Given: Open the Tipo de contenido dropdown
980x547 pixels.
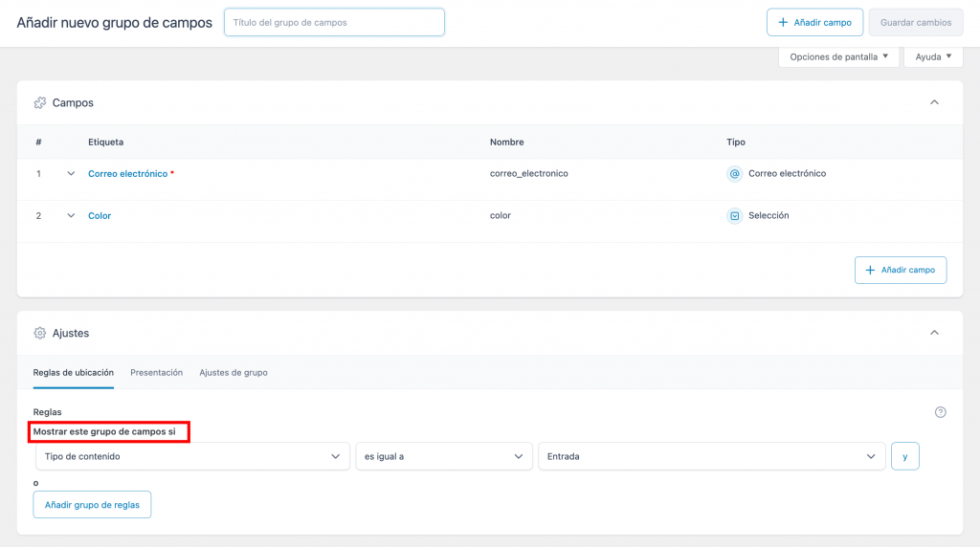Looking at the screenshot, I should click(x=191, y=457).
